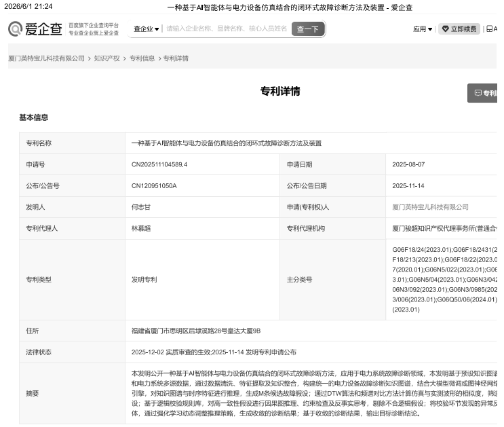Select publication number CN120951050A

(x=154, y=185)
